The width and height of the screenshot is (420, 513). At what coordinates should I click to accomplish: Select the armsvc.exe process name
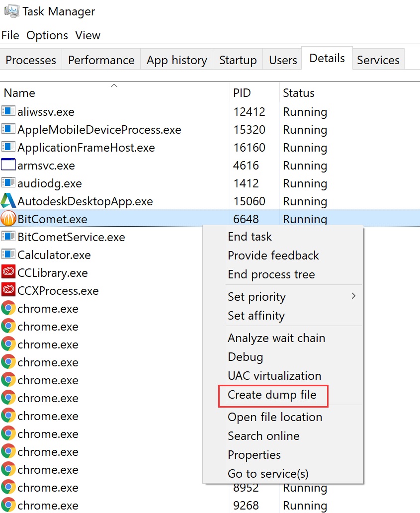(46, 166)
